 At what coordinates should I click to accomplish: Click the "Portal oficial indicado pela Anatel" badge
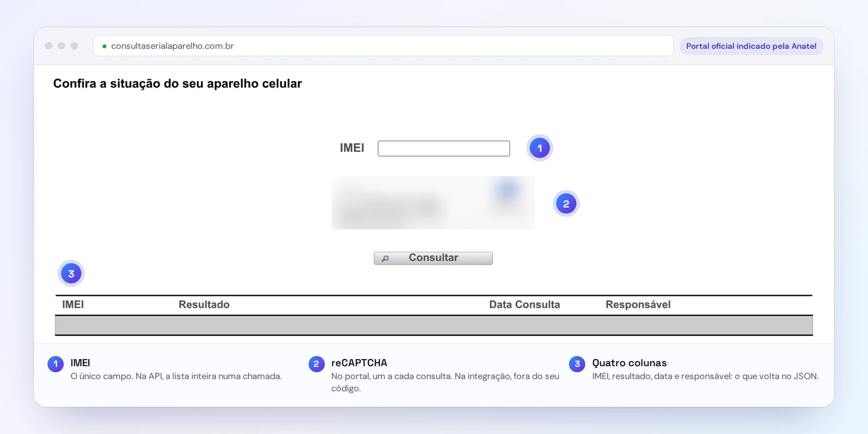751,46
